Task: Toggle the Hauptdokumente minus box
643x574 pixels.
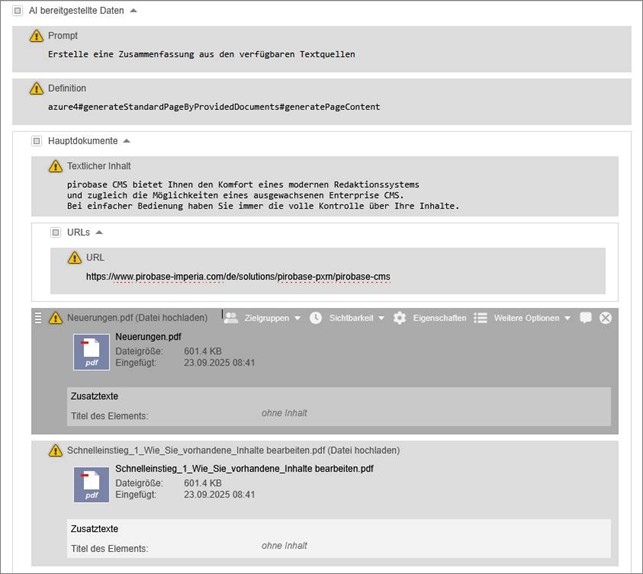Action: coord(36,141)
